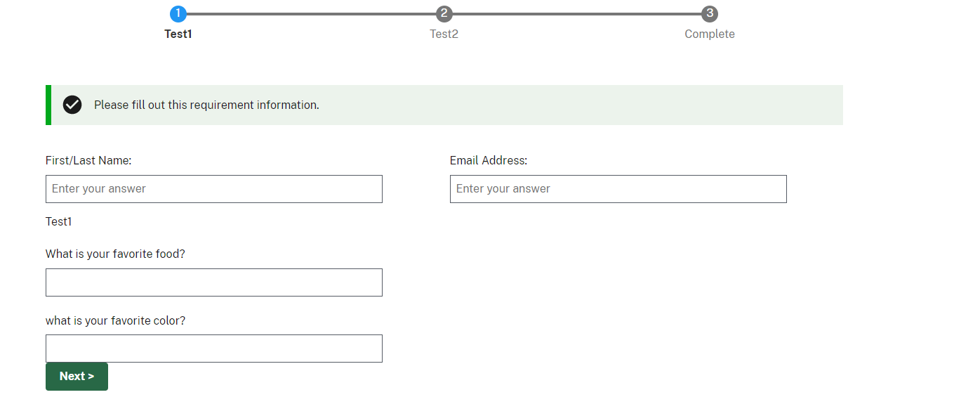Click the favorite color text box
Viewport: 980px width, 397px height.
tap(214, 349)
